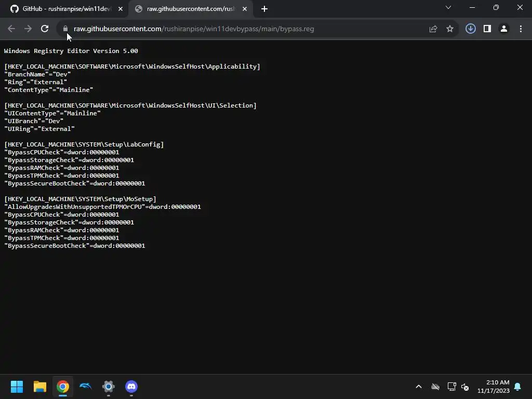Close the Chrome window
The image size is (532, 399).
point(520,7)
